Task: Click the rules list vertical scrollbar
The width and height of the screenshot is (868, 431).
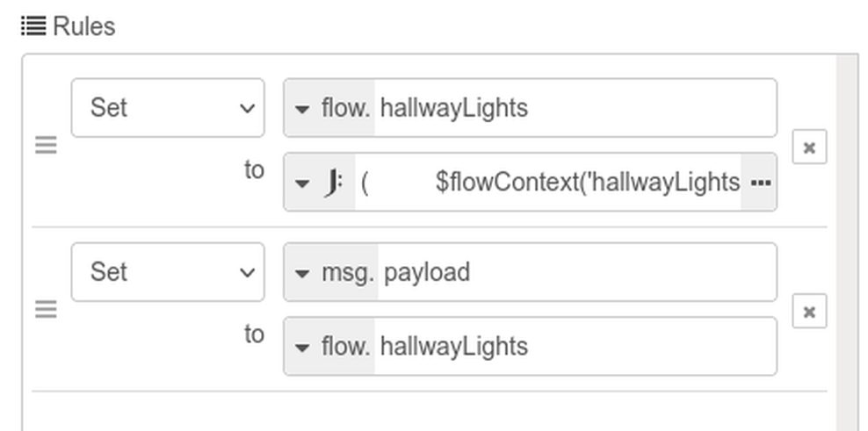Action: (x=847, y=242)
